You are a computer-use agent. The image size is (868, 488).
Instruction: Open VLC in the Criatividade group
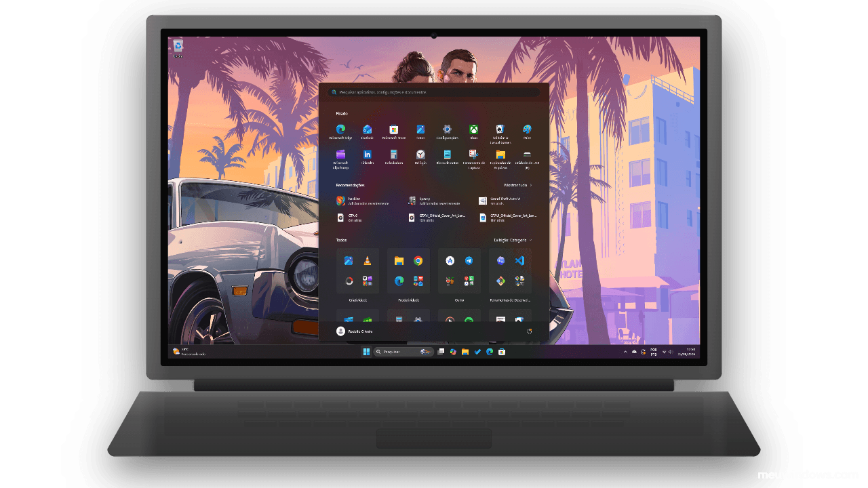pyautogui.click(x=368, y=261)
